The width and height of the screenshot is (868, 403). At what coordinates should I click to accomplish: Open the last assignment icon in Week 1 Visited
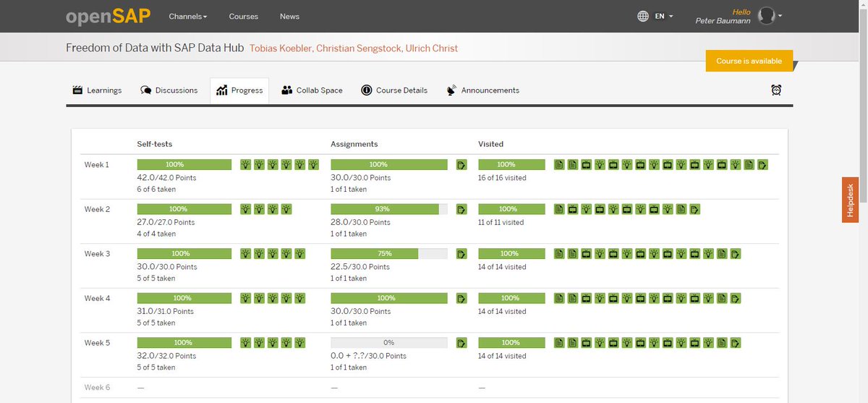[762, 165]
